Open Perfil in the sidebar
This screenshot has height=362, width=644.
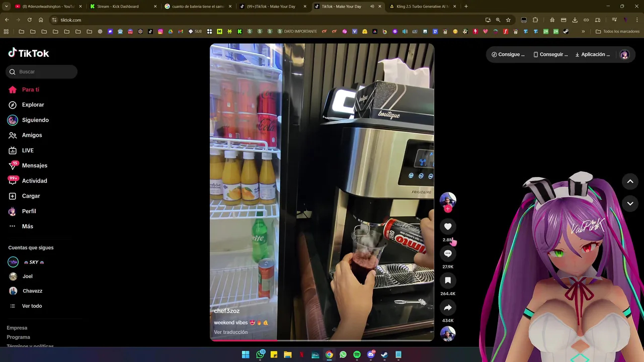[x=29, y=211]
